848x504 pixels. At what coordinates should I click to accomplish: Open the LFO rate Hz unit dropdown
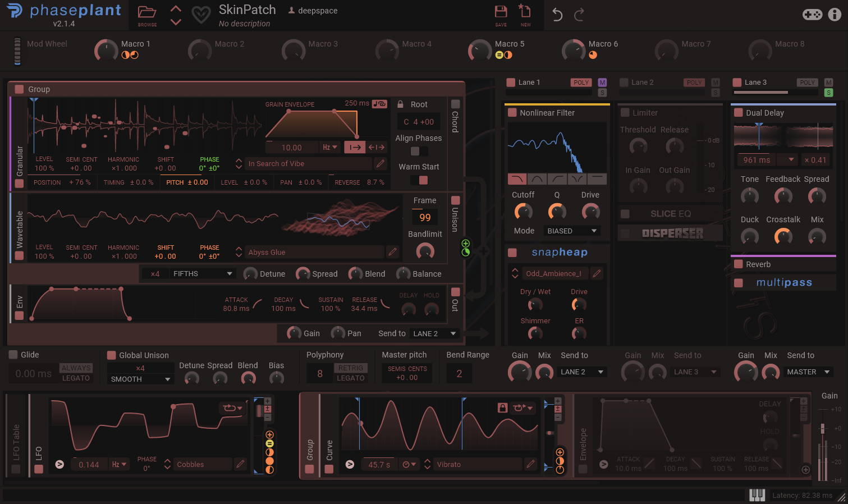coord(119,464)
